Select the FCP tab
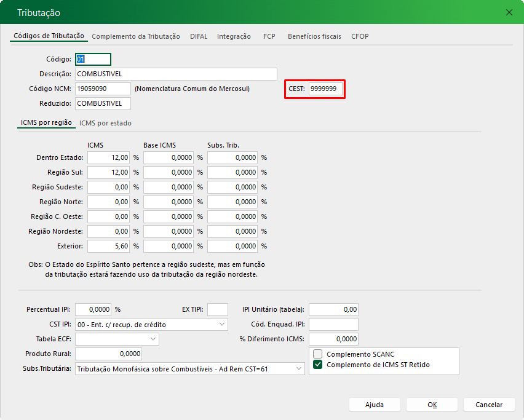The width and height of the screenshot is (524, 420). pyautogui.click(x=269, y=36)
